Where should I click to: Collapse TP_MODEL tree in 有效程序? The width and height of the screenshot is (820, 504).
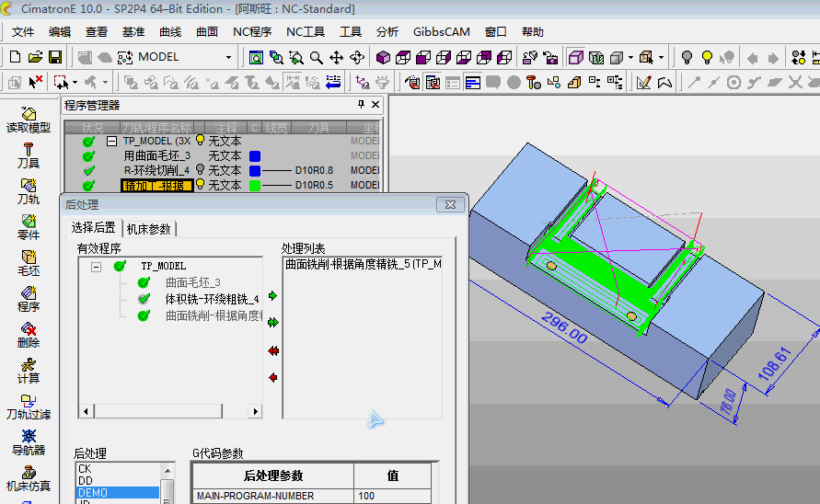pos(97,267)
